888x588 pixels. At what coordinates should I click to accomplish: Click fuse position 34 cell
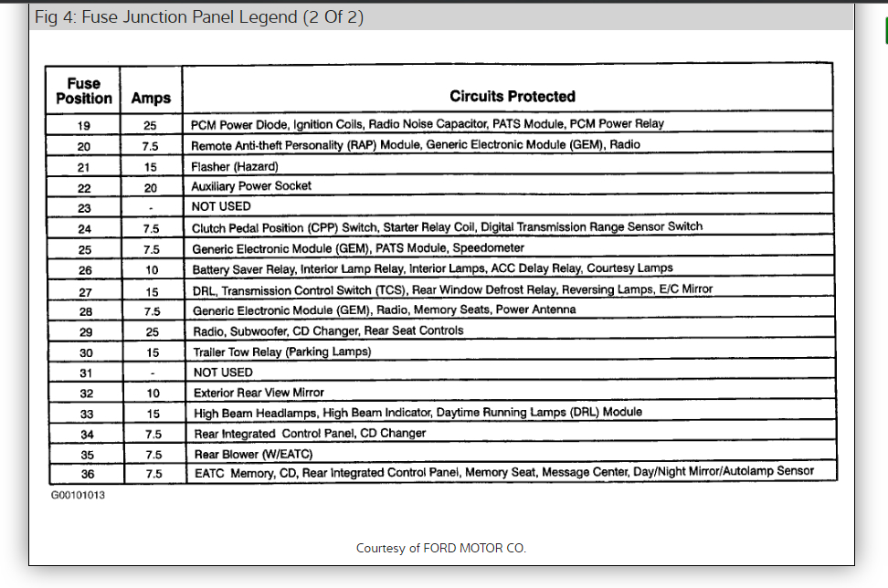[87, 435]
